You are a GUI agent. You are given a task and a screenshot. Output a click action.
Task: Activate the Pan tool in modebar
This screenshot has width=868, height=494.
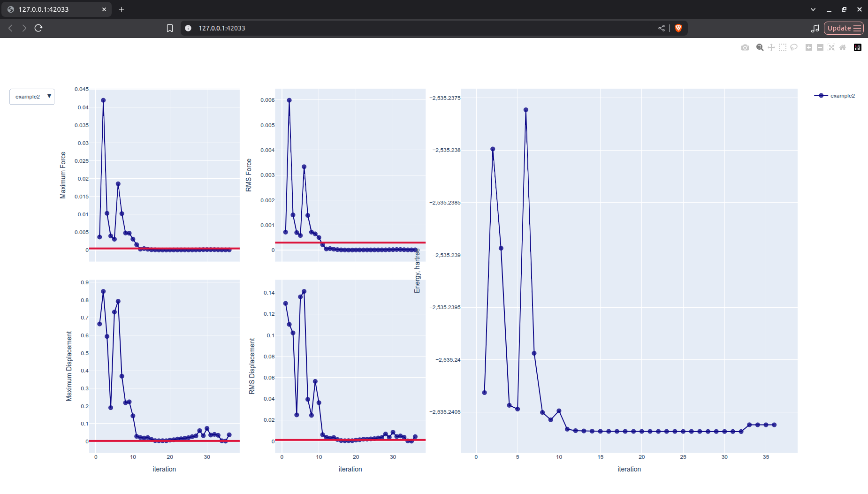coord(771,47)
